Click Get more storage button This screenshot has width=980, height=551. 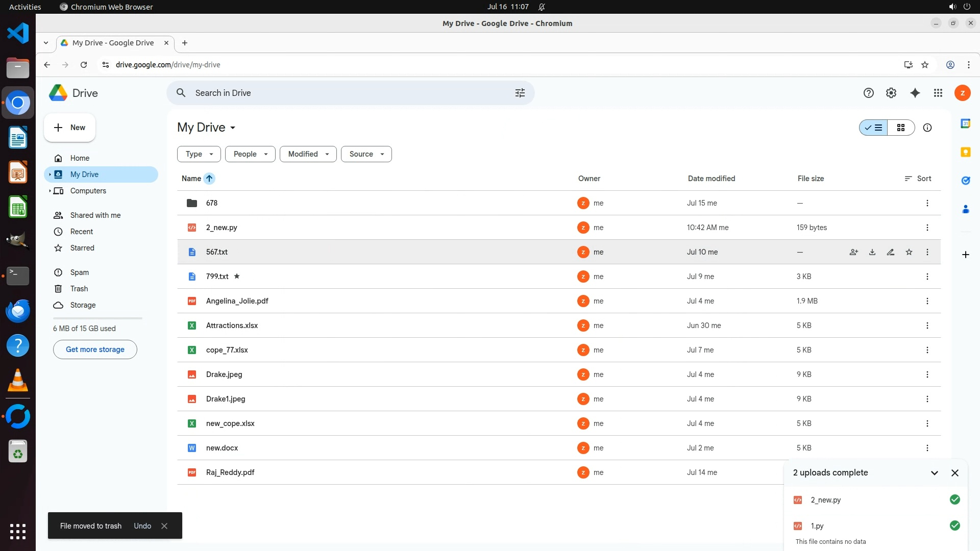coord(95,349)
